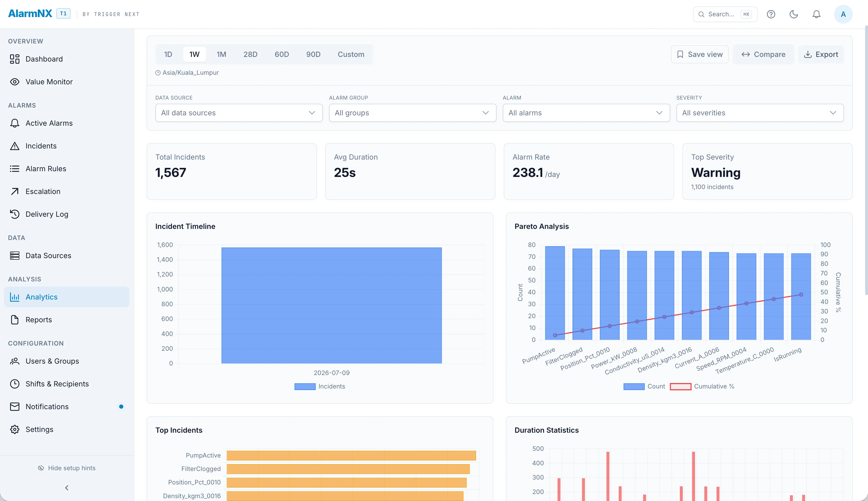Select the 1W time range
This screenshot has width=868, height=501.
194,54
